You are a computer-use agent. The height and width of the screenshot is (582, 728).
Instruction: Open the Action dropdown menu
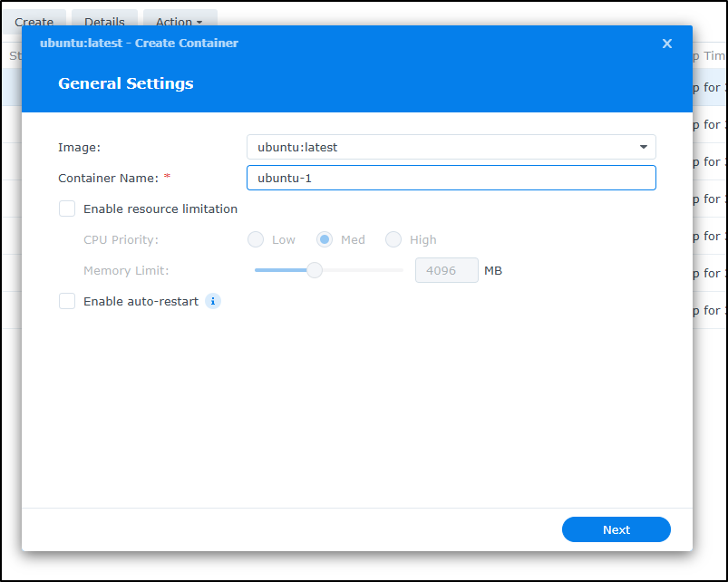179,21
